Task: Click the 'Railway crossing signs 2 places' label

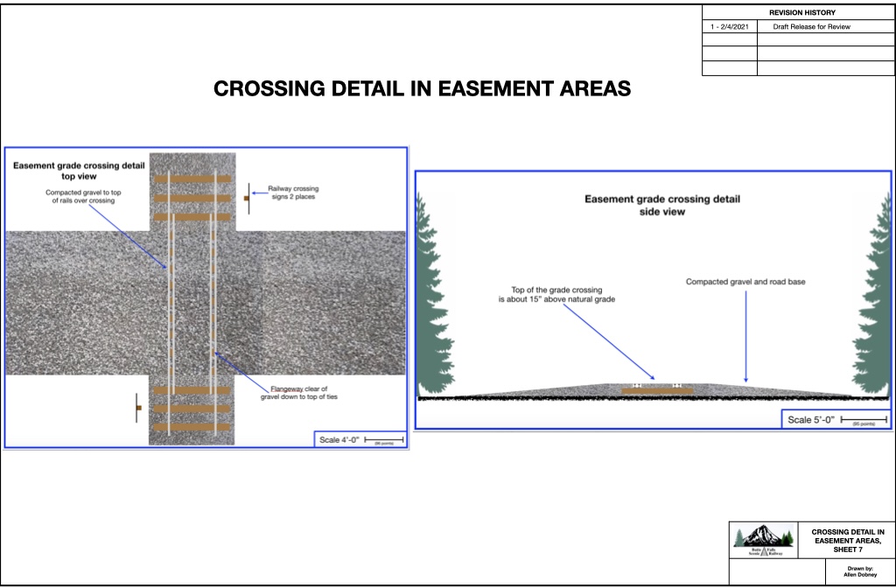Action: point(293,192)
